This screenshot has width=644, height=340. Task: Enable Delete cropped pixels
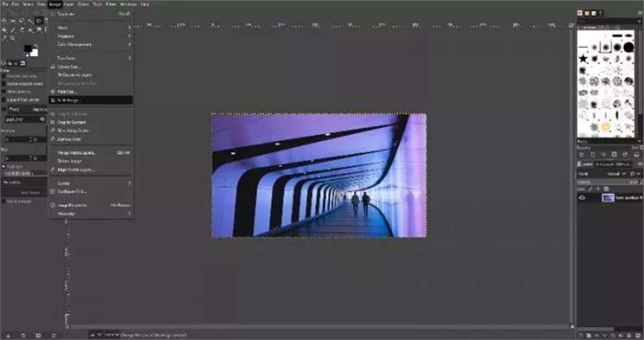click(4, 83)
